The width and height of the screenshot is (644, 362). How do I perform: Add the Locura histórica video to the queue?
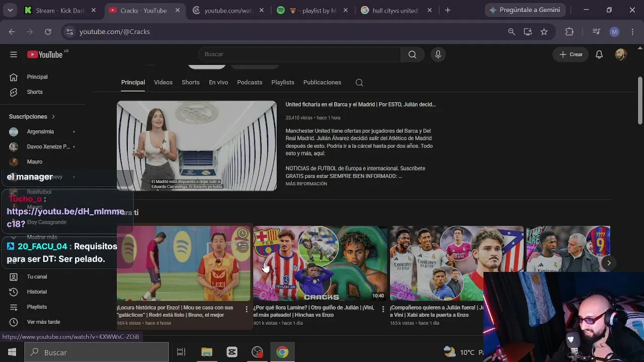[x=243, y=247]
